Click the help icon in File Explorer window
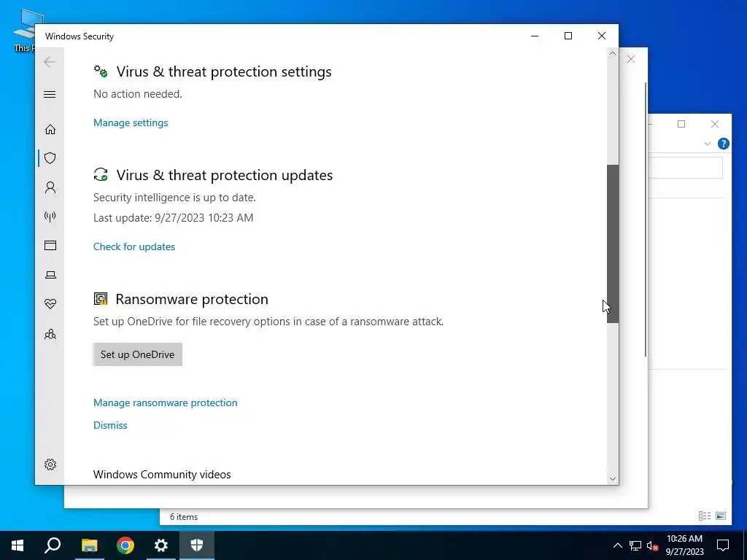The width and height of the screenshot is (747, 560). pyautogui.click(x=723, y=144)
